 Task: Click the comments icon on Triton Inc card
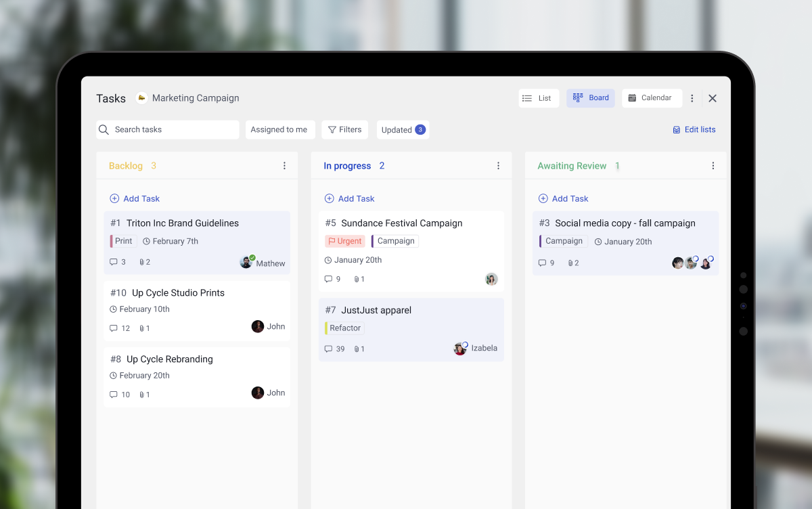pos(113,262)
